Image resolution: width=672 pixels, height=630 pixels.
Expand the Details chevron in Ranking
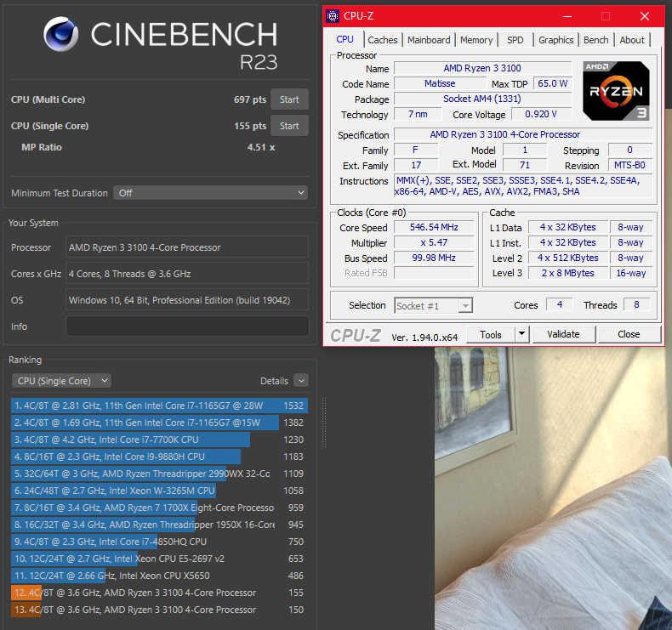[x=301, y=381]
